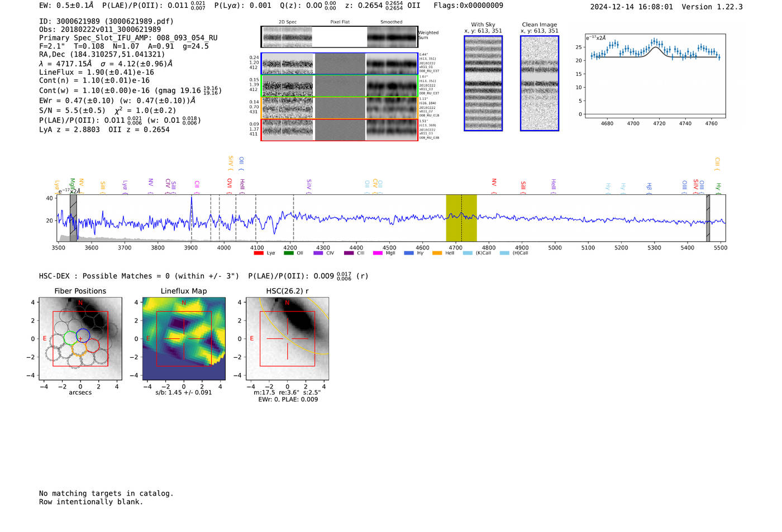Open the HSC(26.2) r image
Viewport: 782px width, 532px height.
coord(287,339)
